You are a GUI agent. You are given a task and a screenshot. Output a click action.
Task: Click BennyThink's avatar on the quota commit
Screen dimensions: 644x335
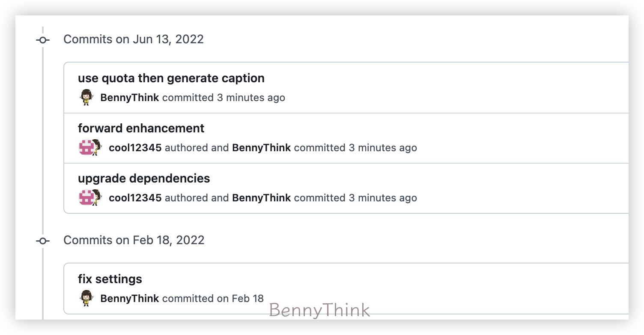pos(86,97)
